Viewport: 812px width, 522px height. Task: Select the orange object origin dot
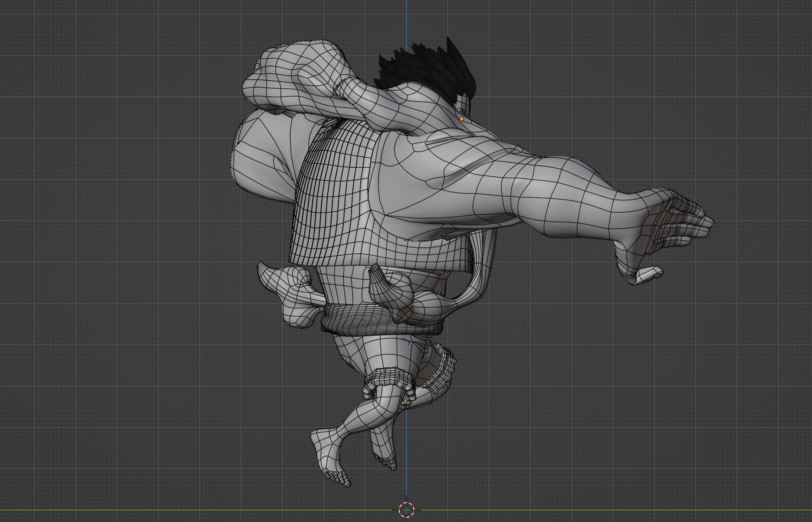click(x=461, y=119)
